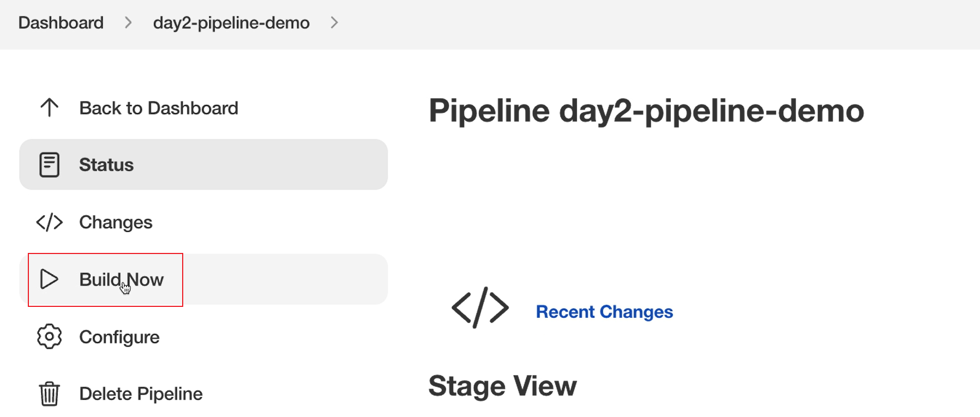This screenshot has height=417, width=980.
Task: Click the code brackets icon next to Changes
Action: pyautogui.click(x=49, y=222)
